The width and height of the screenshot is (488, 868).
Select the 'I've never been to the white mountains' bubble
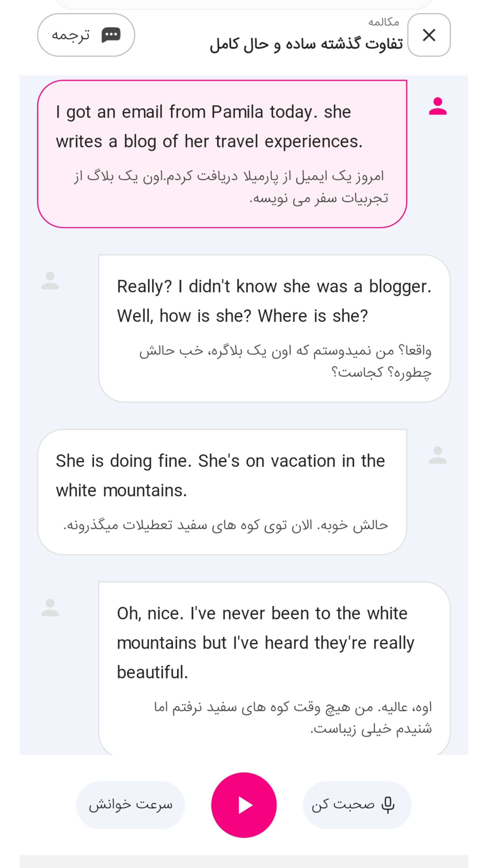[x=274, y=668]
